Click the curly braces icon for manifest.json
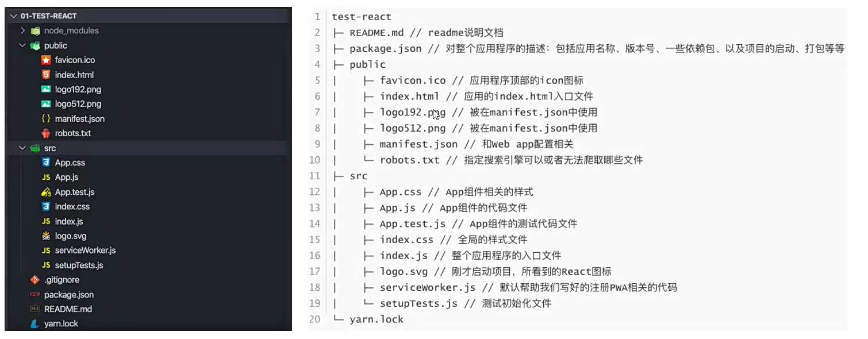Image resolution: width=868 pixels, height=339 pixels. coord(46,119)
